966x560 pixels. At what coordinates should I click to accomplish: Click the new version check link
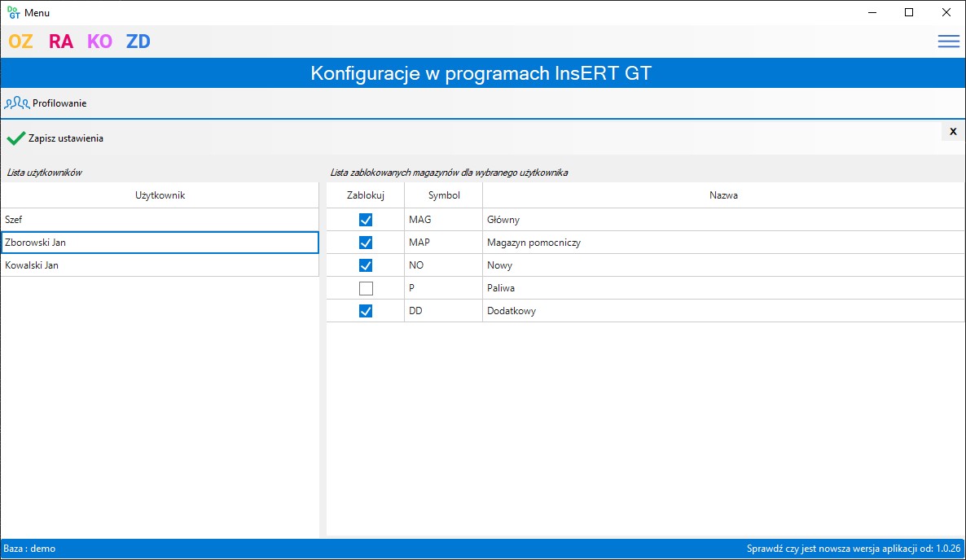854,549
